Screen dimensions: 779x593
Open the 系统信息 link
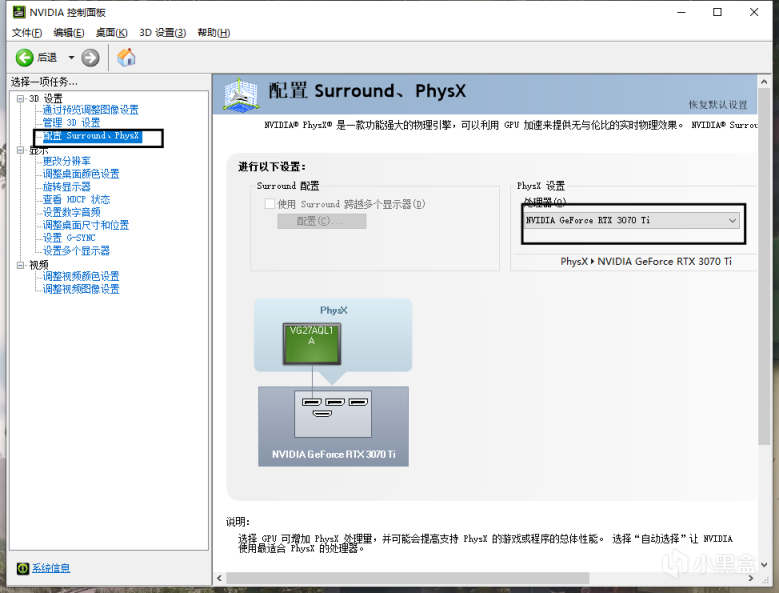pyautogui.click(x=51, y=568)
